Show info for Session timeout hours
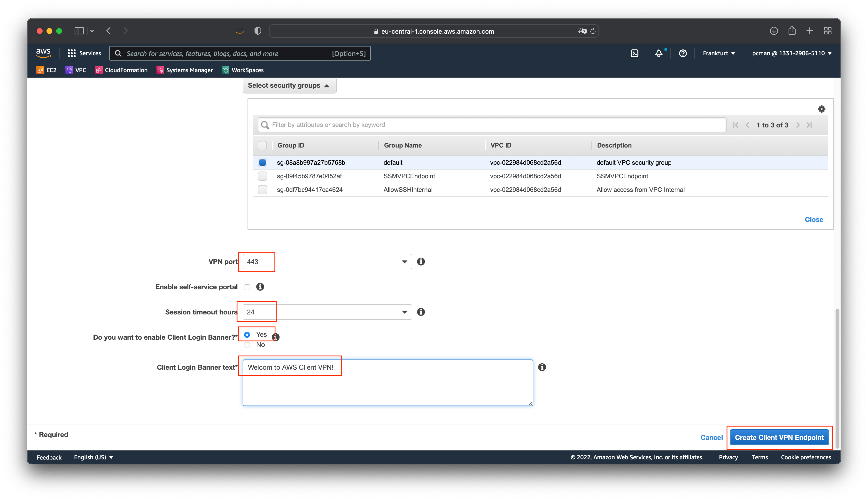This screenshot has width=868, height=500. [x=421, y=312]
